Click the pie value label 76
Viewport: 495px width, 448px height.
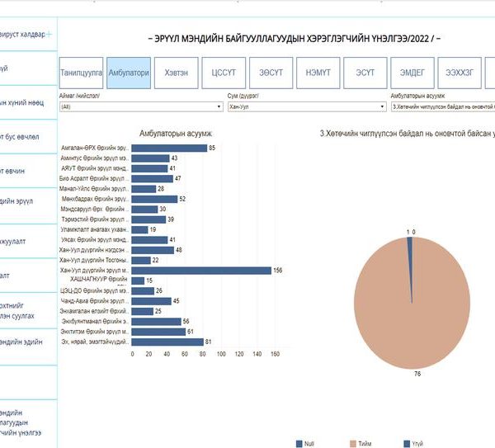[417, 374]
